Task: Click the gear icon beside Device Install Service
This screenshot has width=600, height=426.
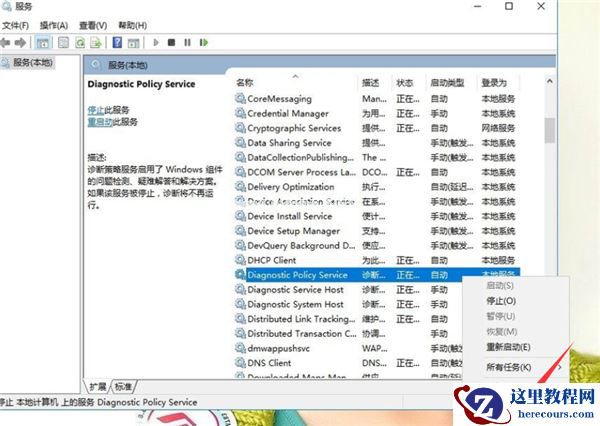Action: point(240,216)
